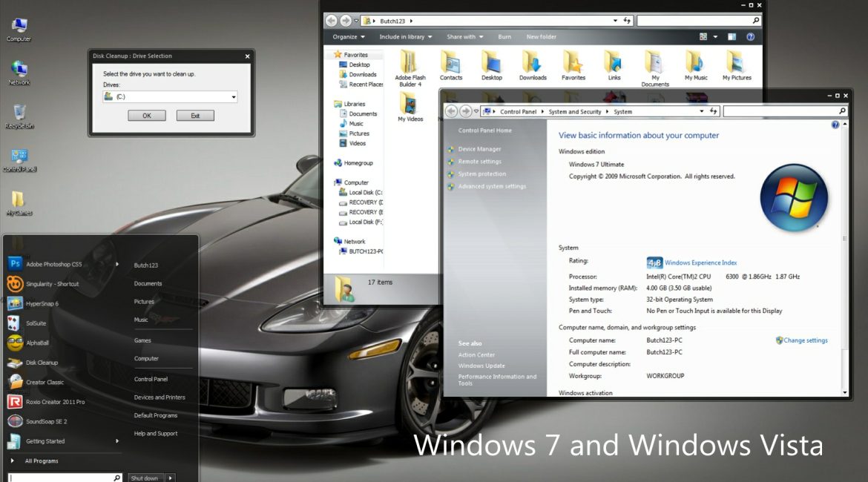Open the Recycle Bin desktop icon
This screenshot has width=868, height=482.
(x=19, y=116)
